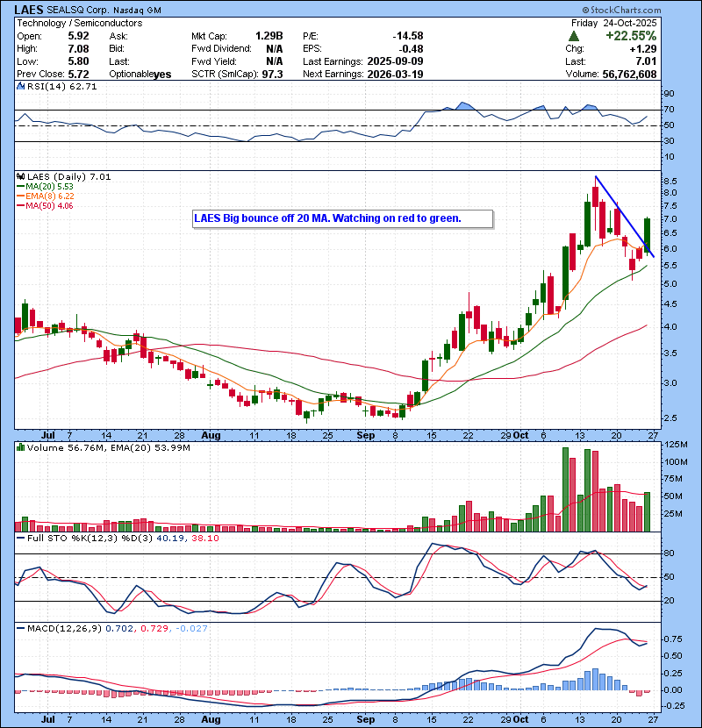Screen dimensions: 702x728
Task: Click the SEALSQ Corp. company name
Action: click(78, 11)
